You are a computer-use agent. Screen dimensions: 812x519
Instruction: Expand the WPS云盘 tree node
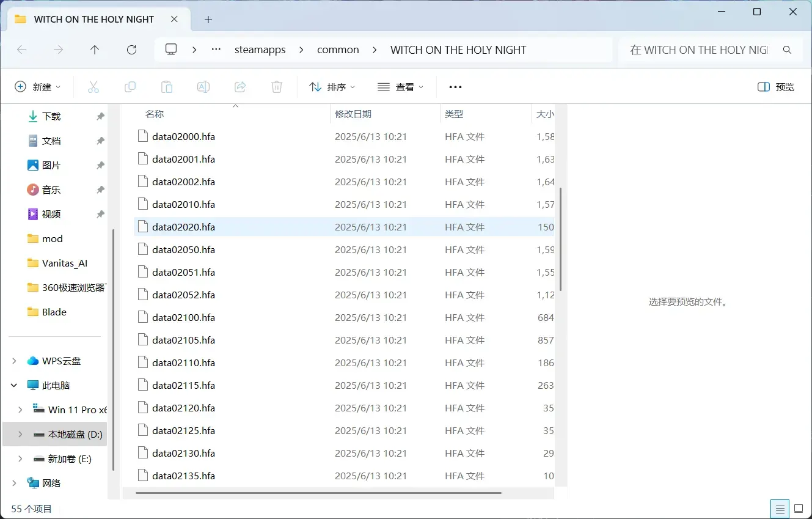[x=14, y=361]
